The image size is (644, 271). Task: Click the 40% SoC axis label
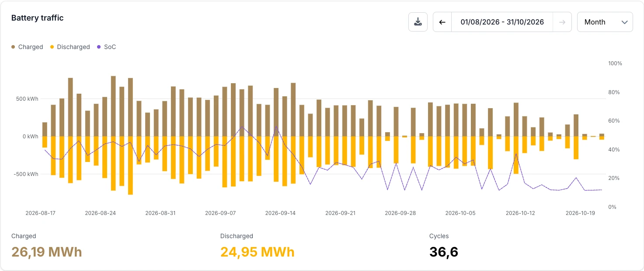point(614,150)
